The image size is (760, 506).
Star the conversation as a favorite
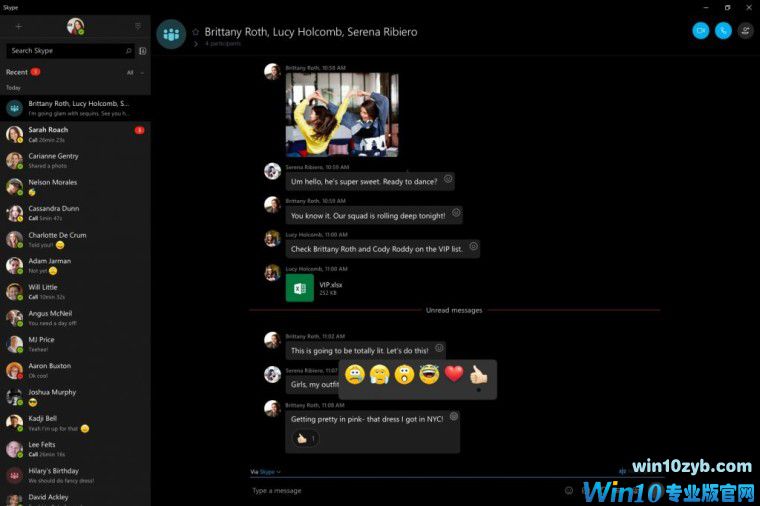point(196,32)
